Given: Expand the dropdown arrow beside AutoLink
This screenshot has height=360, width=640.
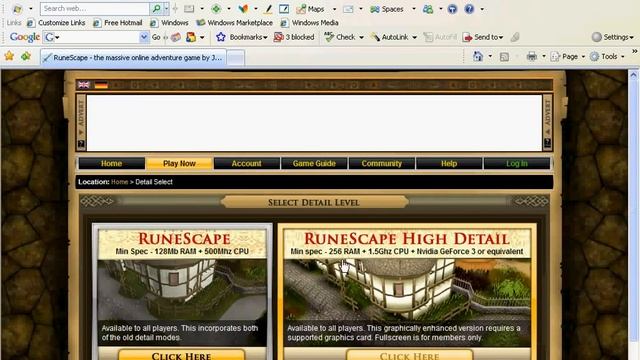Looking at the screenshot, I should tap(414, 38).
